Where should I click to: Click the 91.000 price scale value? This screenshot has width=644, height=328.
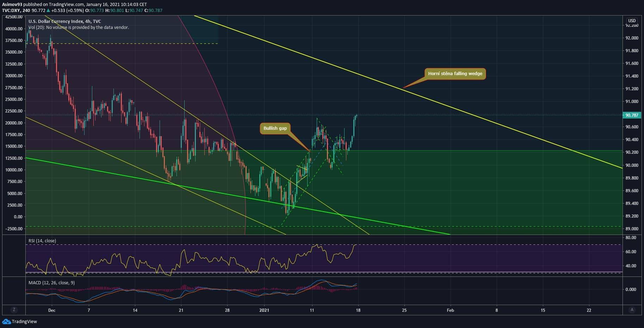pos(632,102)
